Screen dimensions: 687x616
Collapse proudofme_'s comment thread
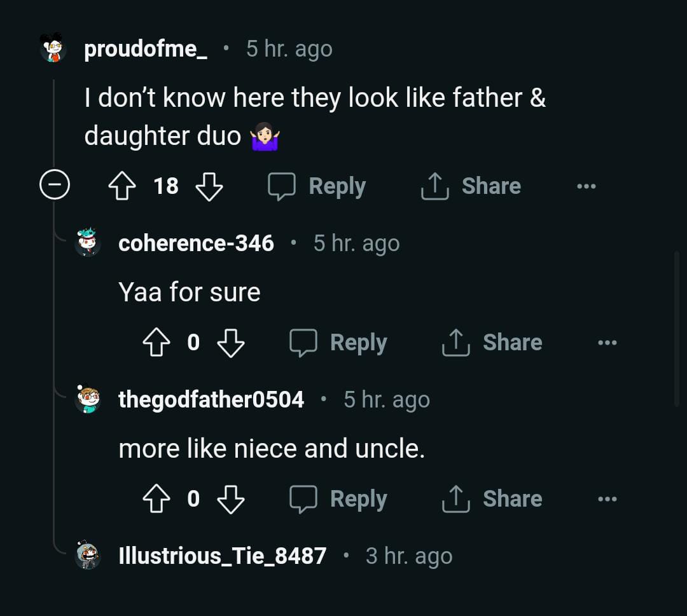click(54, 186)
